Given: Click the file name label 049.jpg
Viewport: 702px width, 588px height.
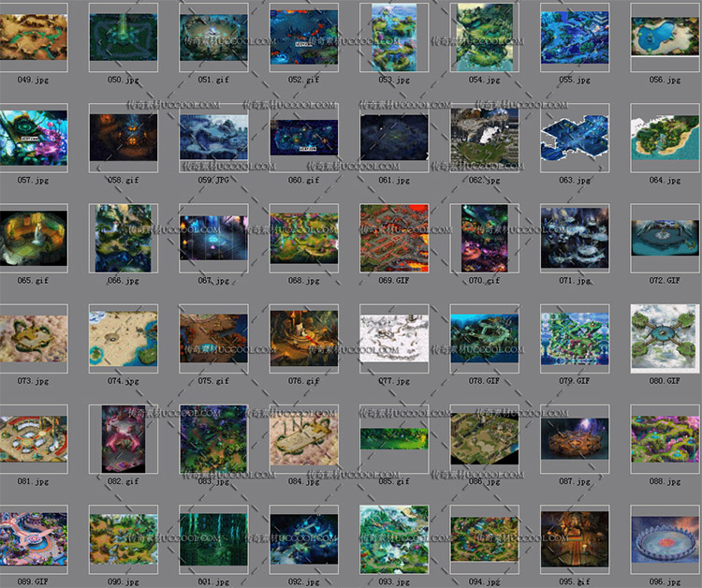Looking at the screenshot, I should (33, 80).
